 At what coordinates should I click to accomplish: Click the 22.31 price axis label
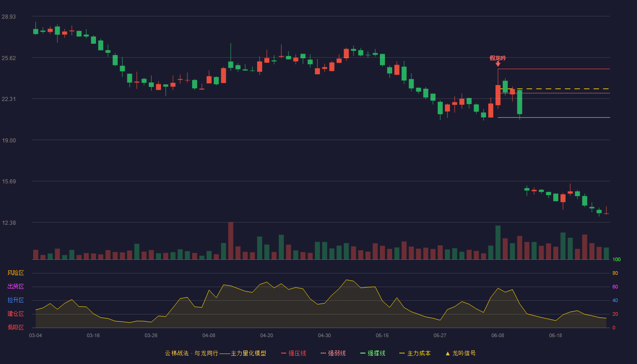pos(9,99)
